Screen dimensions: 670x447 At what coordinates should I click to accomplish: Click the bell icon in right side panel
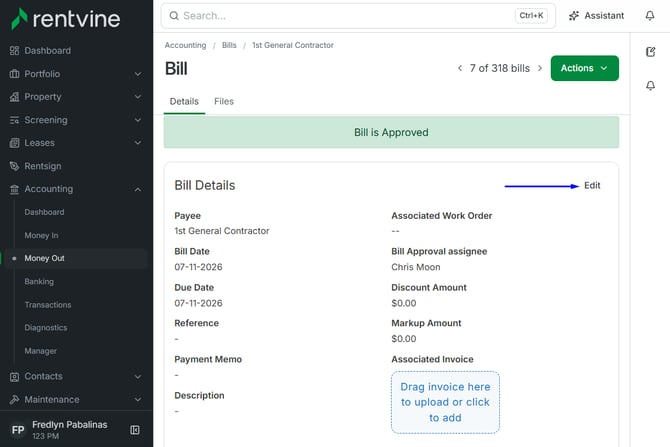[x=650, y=85]
